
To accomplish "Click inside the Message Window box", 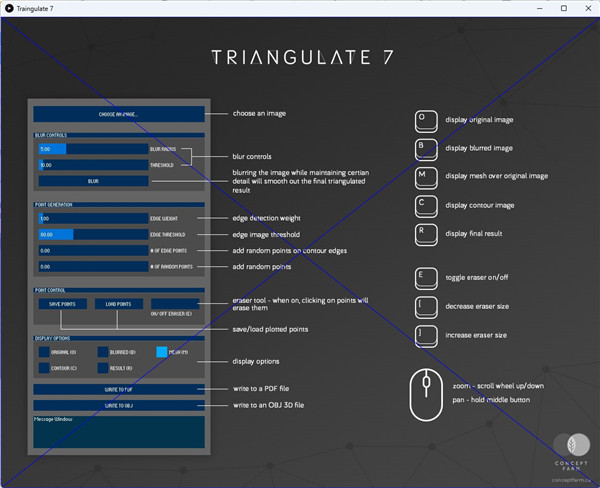I will [x=119, y=432].
